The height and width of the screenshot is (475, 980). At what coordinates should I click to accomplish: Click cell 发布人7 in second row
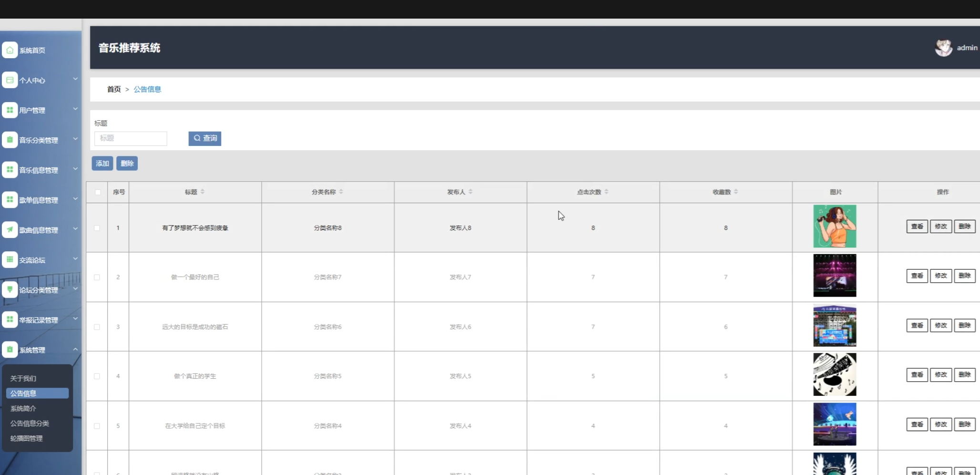460,277
